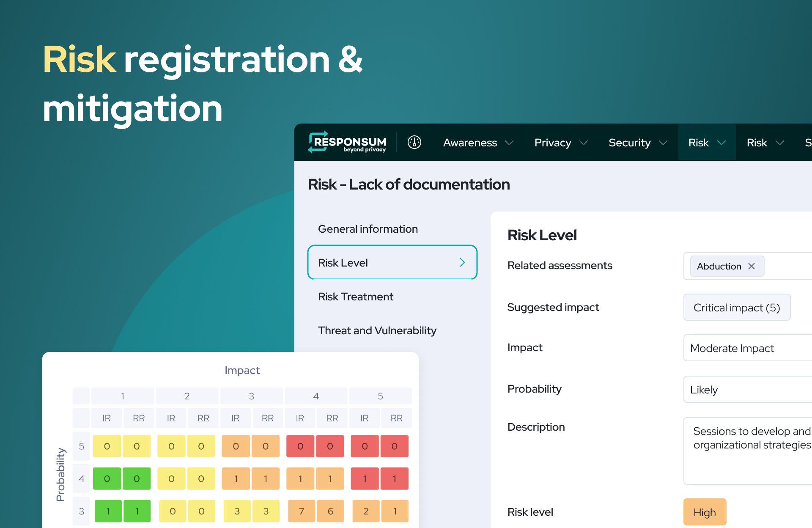
Task: Select Threat and Vulnerability section
Action: click(377, 330)
